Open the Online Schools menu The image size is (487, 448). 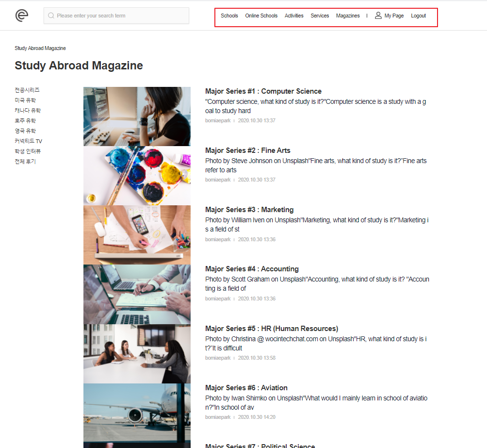261,16
